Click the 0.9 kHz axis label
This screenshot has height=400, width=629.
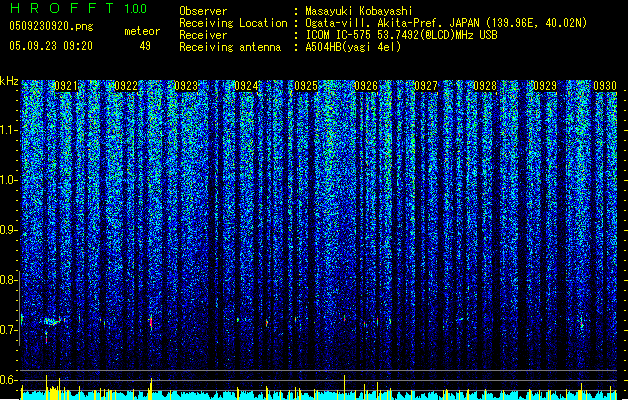coord(9,230)
